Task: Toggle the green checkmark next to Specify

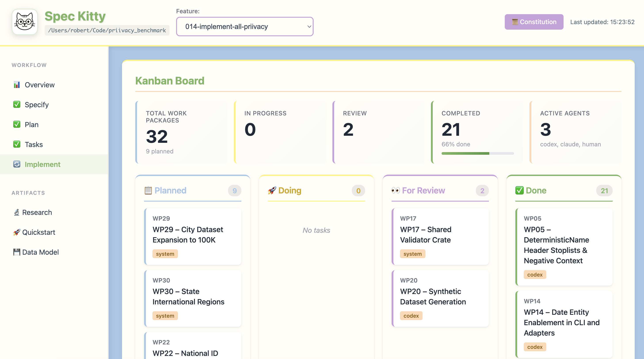Action: point(17,105)
